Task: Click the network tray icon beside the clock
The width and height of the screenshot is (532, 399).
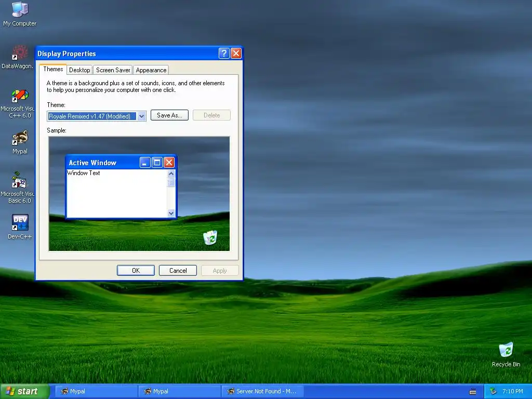Action: coord(493,391)
